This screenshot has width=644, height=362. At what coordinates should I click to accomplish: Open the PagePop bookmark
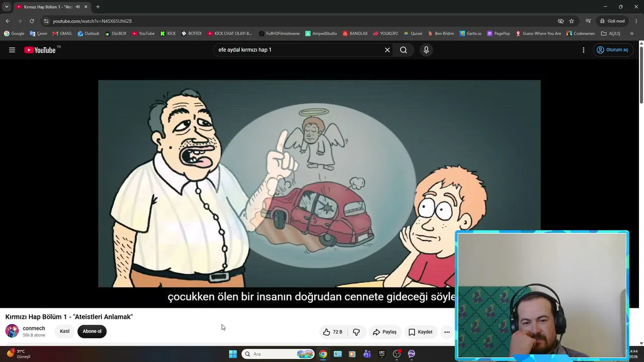point(499,34)
